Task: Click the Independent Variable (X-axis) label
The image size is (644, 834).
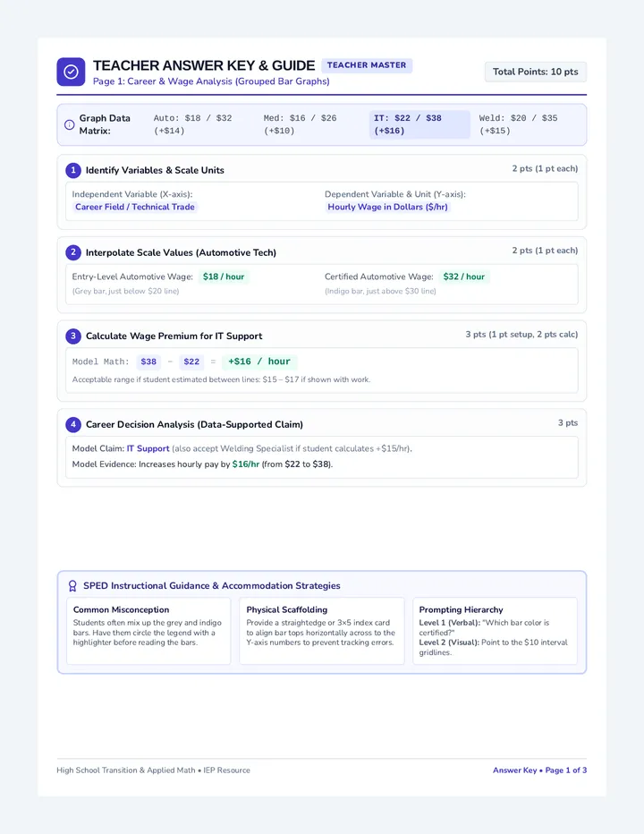Action: (x=132, y=194)
